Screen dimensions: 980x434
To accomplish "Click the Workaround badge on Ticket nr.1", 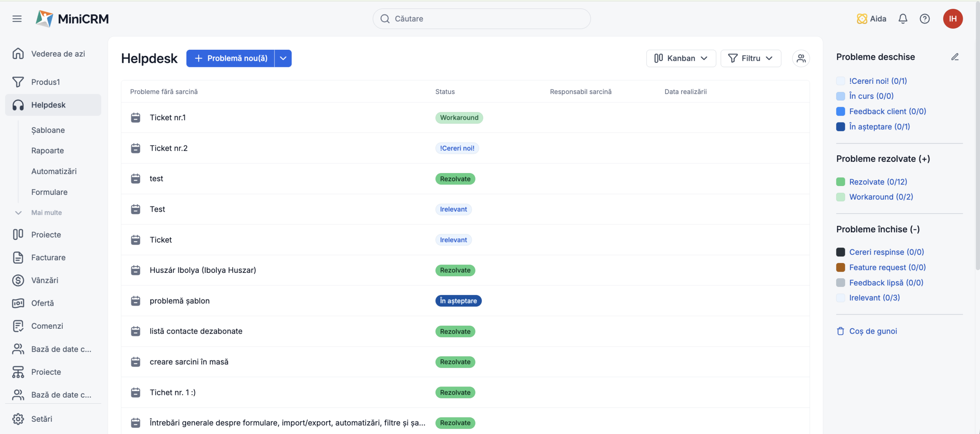I will (x=459, y=117).
